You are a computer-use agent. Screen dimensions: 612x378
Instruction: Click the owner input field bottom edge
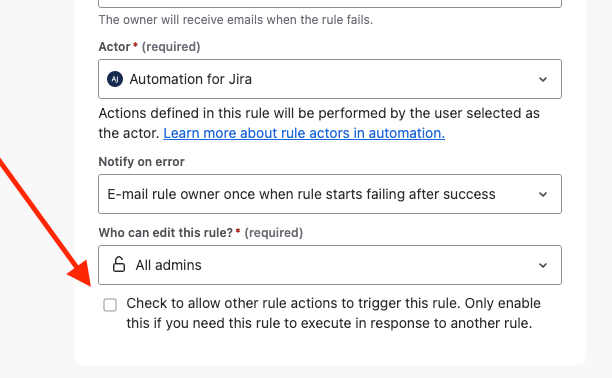[x=330, y=5]
